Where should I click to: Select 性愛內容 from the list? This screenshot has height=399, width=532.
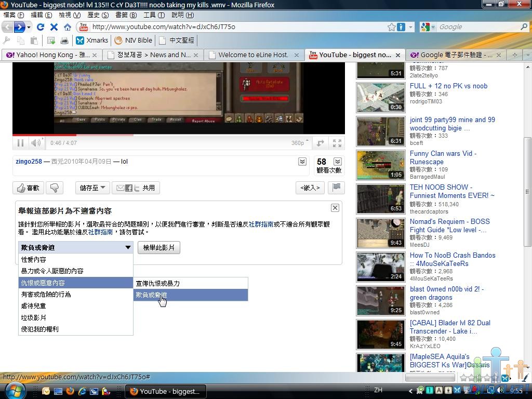click(76, 260)
